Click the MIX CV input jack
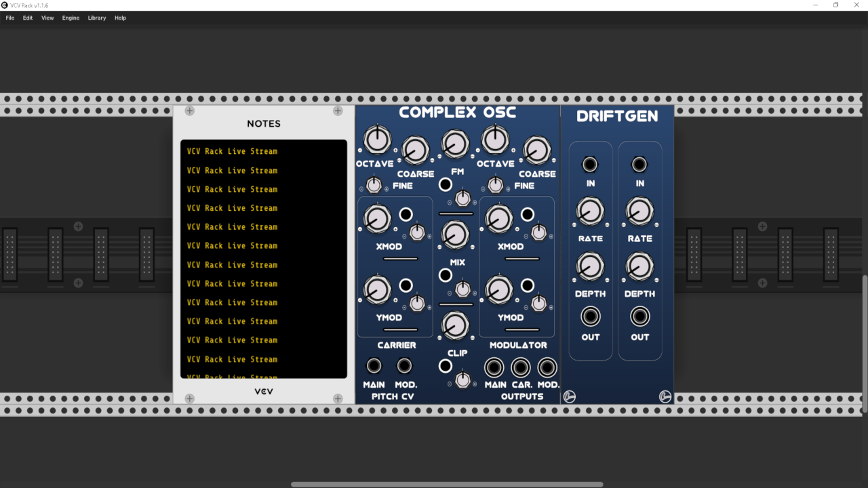Viewport: 868px width, 488px height. [446, 275]
